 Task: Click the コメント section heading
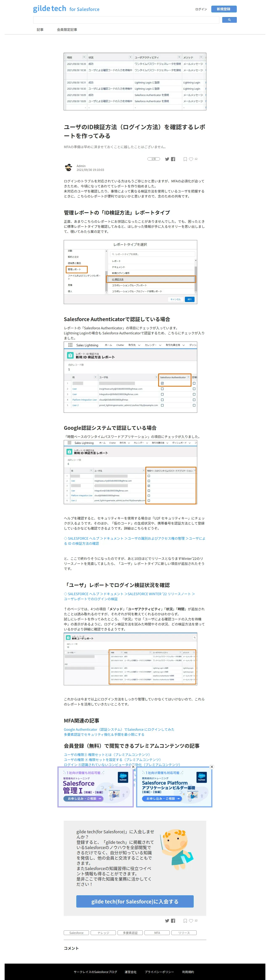pyautogui.click(x=71, y=948)
